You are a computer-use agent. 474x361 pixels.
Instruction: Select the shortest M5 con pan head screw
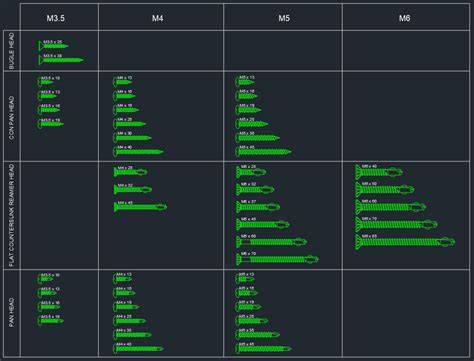point(245,81)
